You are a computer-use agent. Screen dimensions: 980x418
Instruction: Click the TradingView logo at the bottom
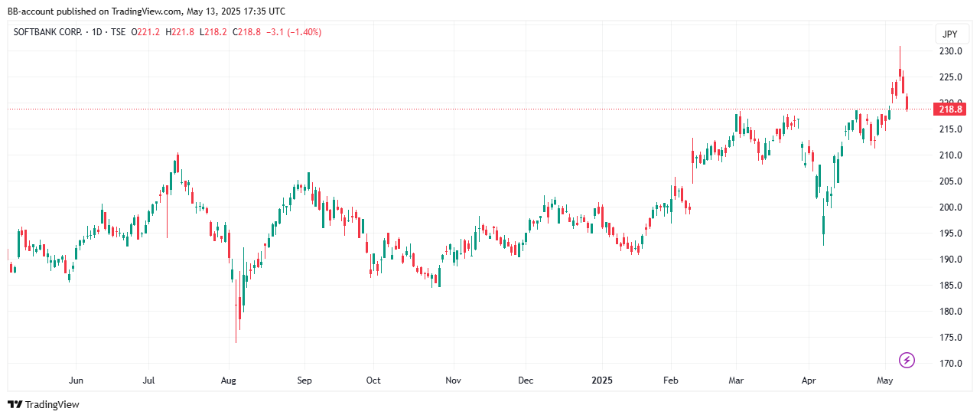(44, 404)
